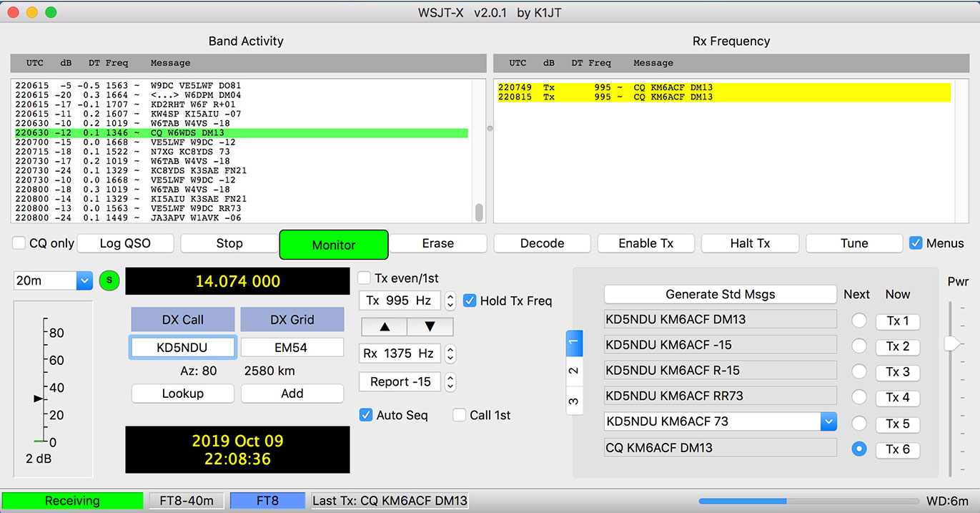Uncheck the Menus checkbox

pyautogui.click(x=916, y=243)
